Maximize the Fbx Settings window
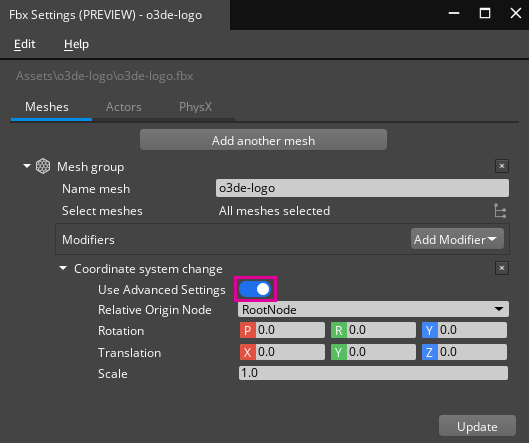 click(485, 13)
